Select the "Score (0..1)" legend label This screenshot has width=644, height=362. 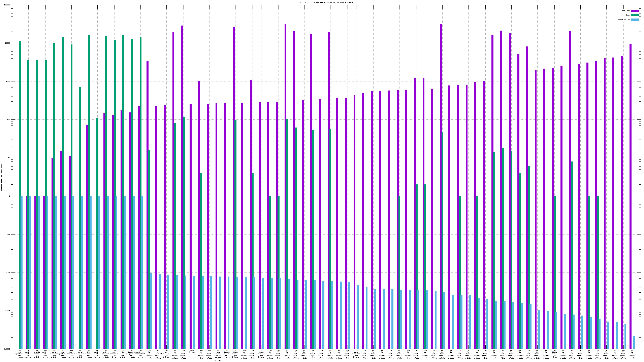coord(624,20)
